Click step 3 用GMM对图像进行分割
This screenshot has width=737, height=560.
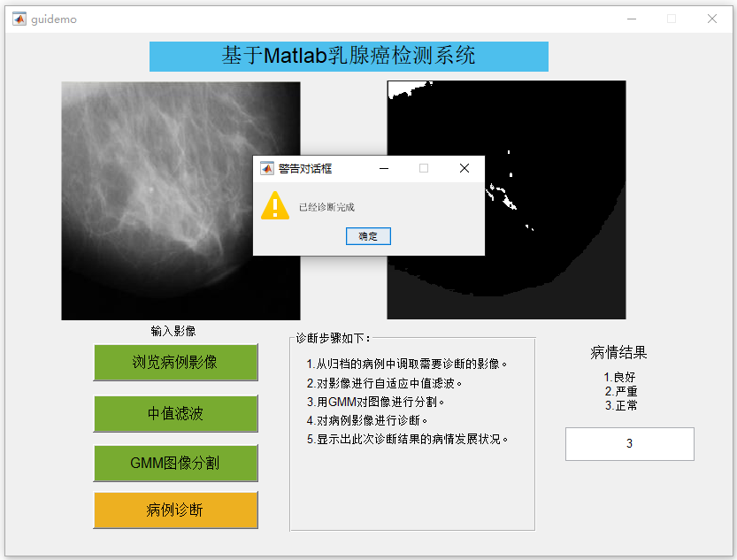375,402
